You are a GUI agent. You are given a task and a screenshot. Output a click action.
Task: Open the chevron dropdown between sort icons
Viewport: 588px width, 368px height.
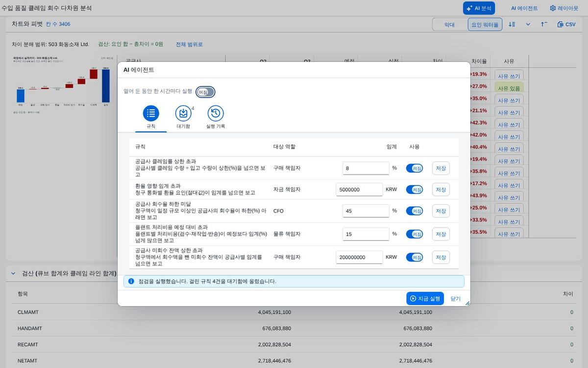[528, 24]
